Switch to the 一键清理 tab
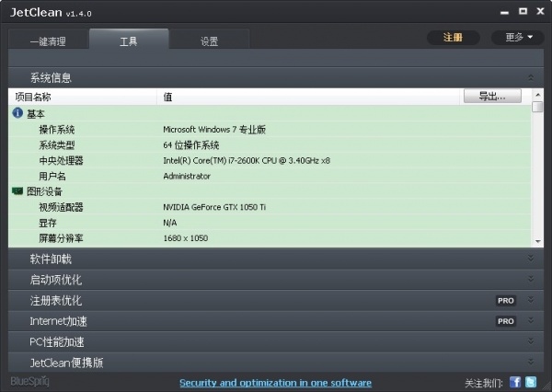Image resolution: width=552 pixels, height=392 pixels. [49, 41]
